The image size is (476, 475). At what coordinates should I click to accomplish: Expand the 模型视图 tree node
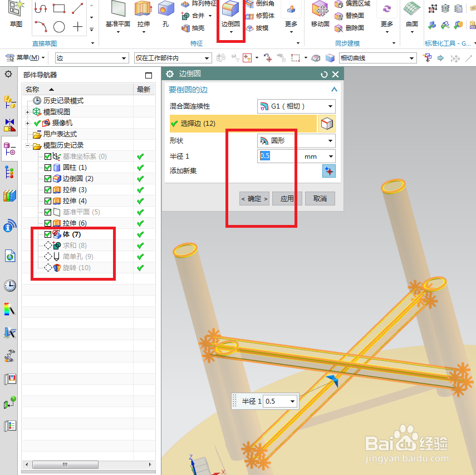(27, 112)
